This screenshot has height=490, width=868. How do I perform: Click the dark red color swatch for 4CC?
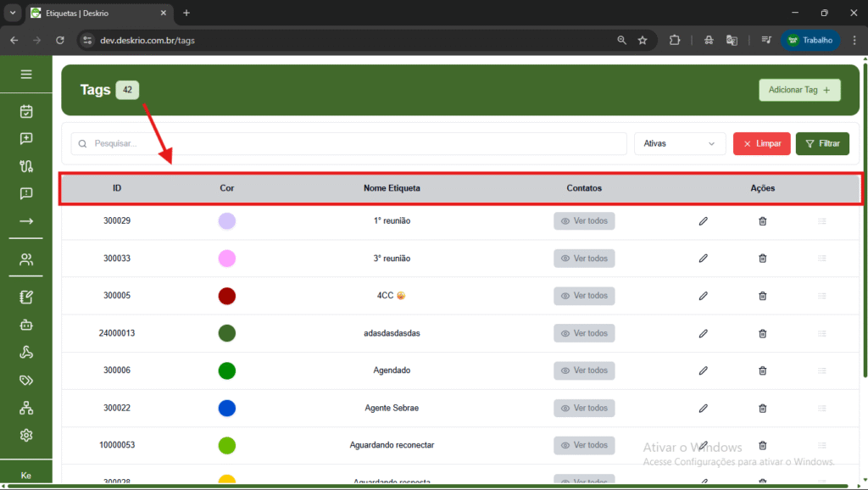tap(226, 296)
